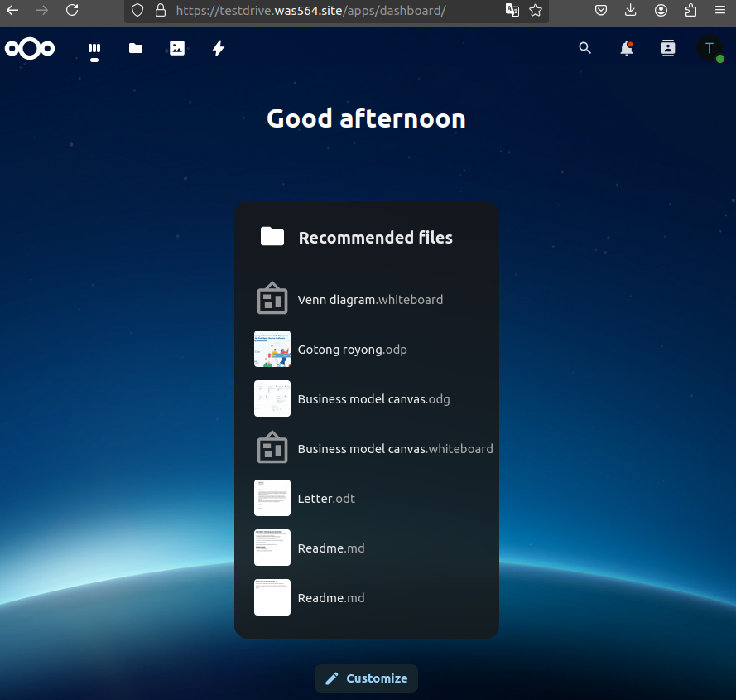Save to Pocket icon
Image resolution: width=736 pixels, height=700 pixels.
(601, 10)
